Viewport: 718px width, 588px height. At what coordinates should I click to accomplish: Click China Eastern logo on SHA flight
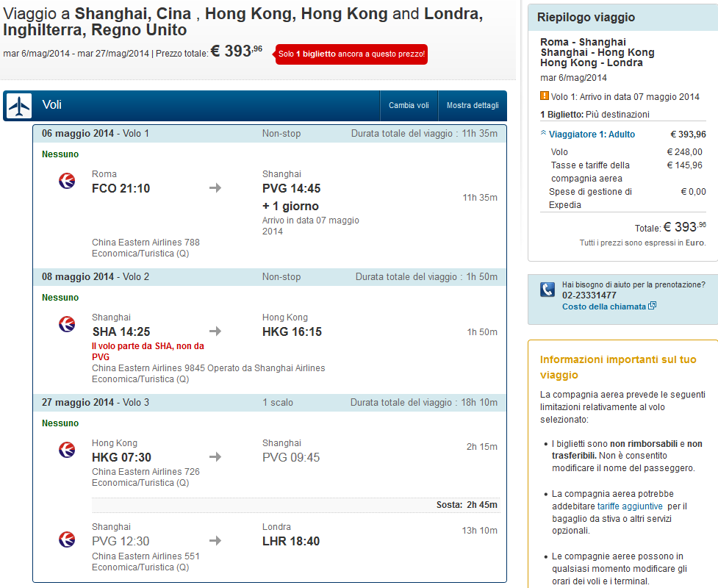tap(67, 323)
